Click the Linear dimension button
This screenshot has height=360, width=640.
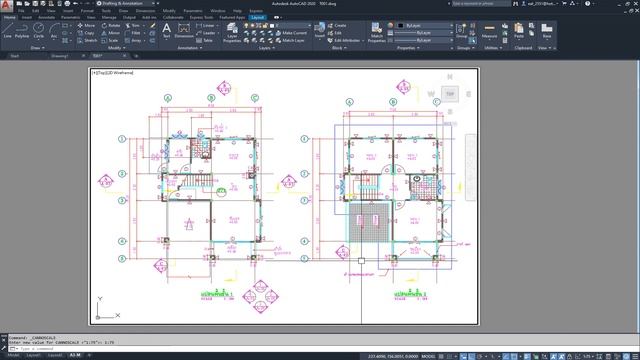pos(206,25)
